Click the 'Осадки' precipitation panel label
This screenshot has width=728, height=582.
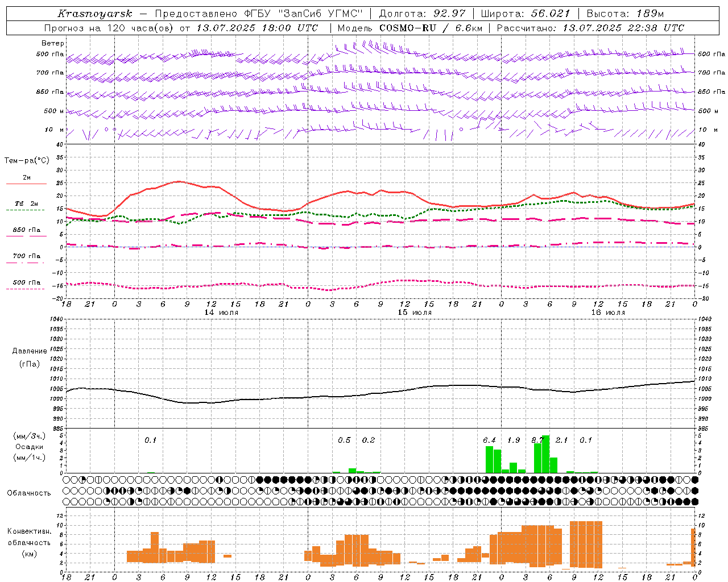click(x=30, y=447)
